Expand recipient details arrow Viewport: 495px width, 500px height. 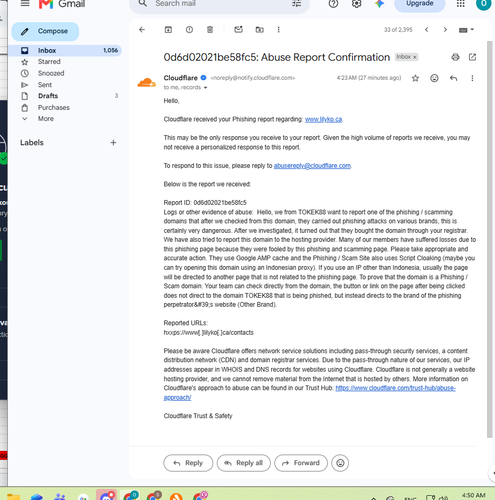click(x=205, y=88)
